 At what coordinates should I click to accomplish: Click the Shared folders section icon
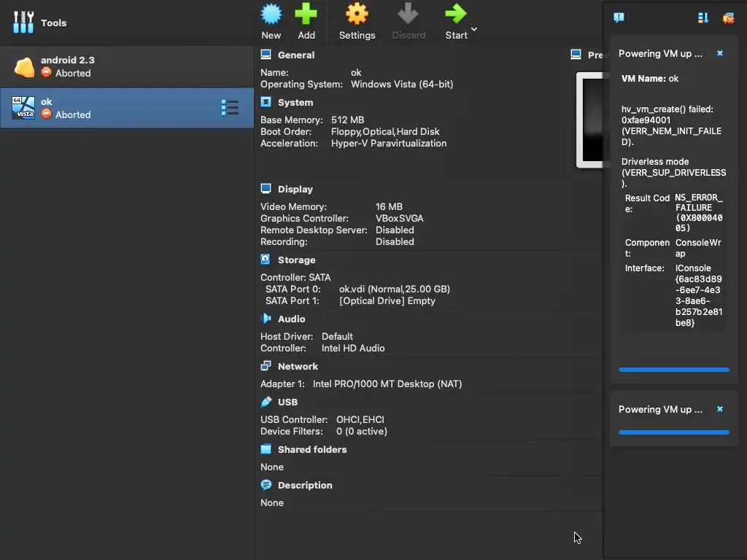coord(266,448)
